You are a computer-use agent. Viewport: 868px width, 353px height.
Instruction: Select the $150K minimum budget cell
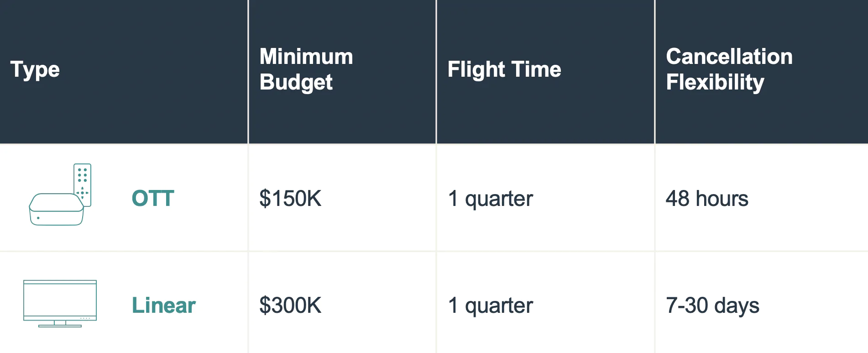point(290,199)
